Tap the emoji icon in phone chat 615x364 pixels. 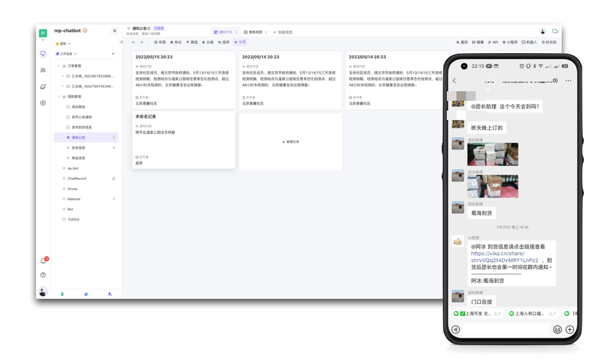(557, 329)
